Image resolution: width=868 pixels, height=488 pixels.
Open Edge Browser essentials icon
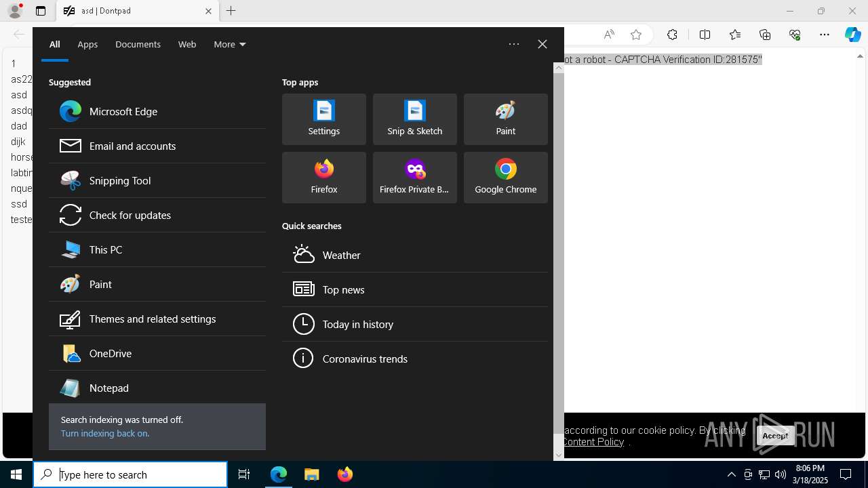pos(795,35)
